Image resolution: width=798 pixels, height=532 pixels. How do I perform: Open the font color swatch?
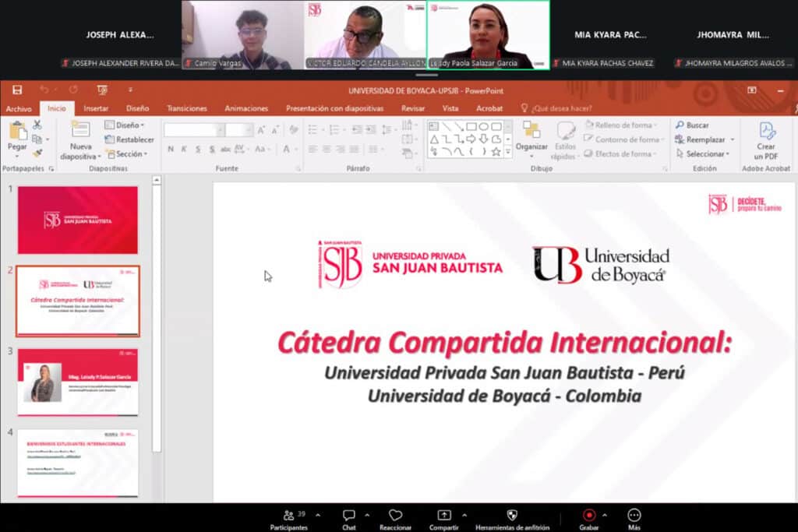(285, 149)
